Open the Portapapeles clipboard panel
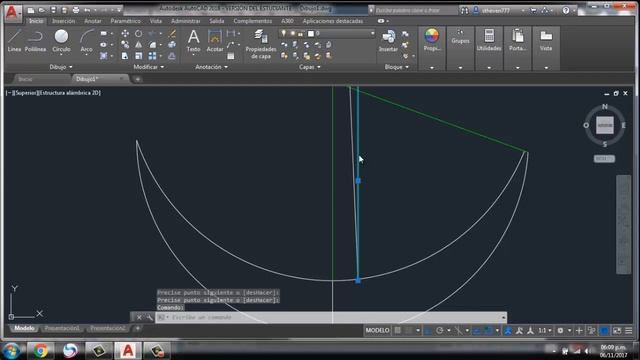This screenshot has width=640, height=360. 518,40
